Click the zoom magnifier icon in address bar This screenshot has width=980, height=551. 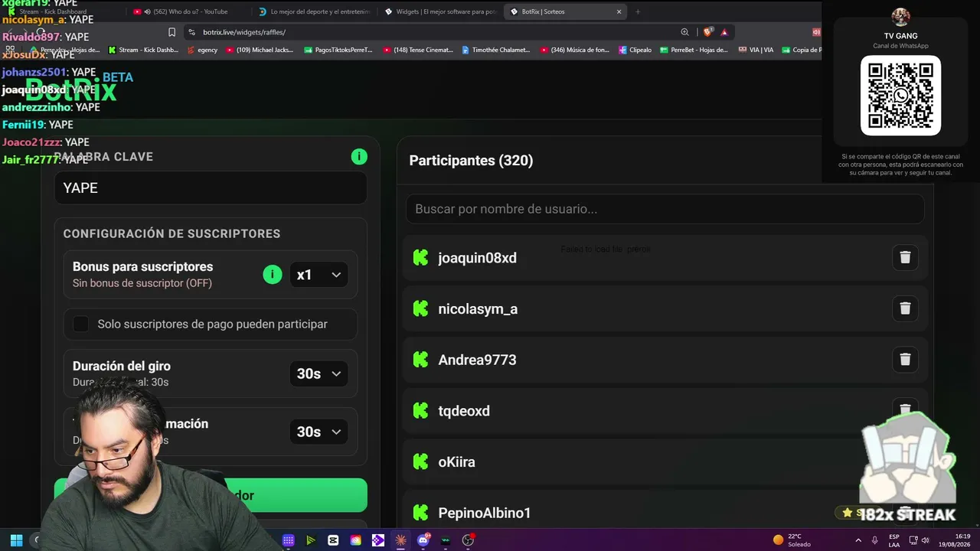pos(684,32)
